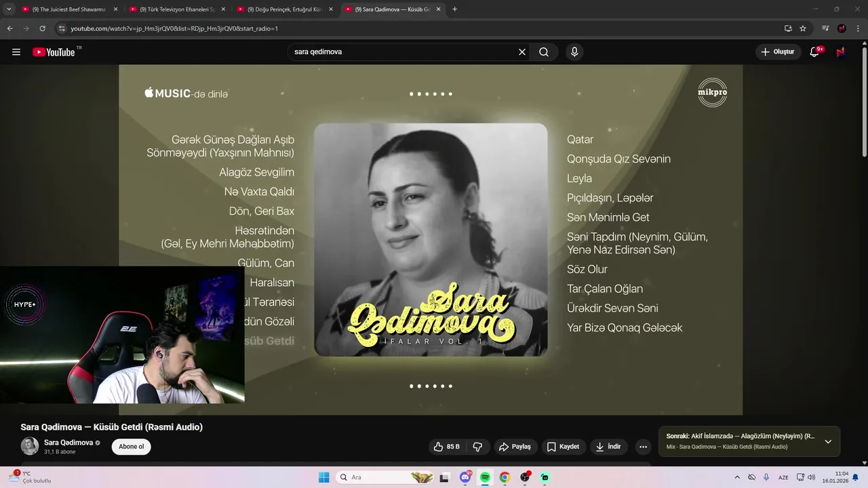Open Sara Qədimova channel avatar
Image resolution: width=868 pixels, height=488 pixels.
pyautogui.click(x=30, y=446)
